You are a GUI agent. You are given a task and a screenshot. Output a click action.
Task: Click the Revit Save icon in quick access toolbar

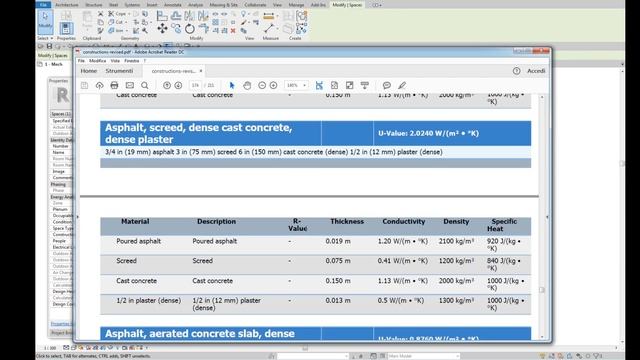click(49, 47)
